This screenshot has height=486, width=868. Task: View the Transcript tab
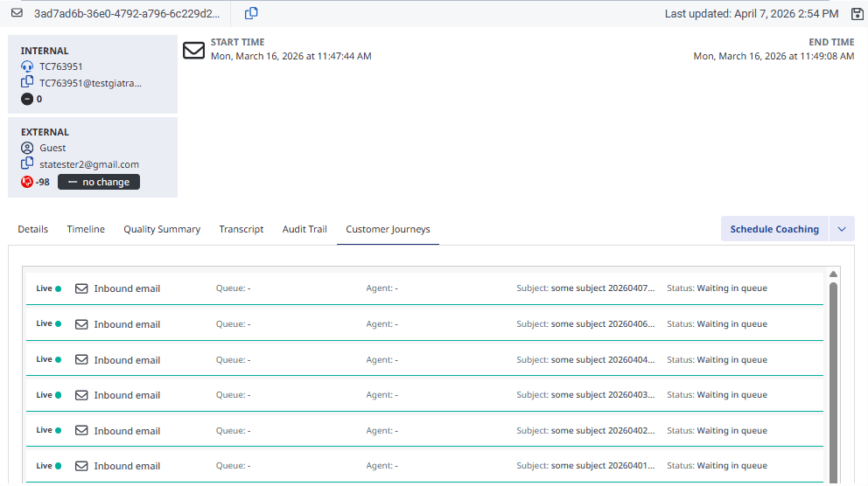point(241,229)
